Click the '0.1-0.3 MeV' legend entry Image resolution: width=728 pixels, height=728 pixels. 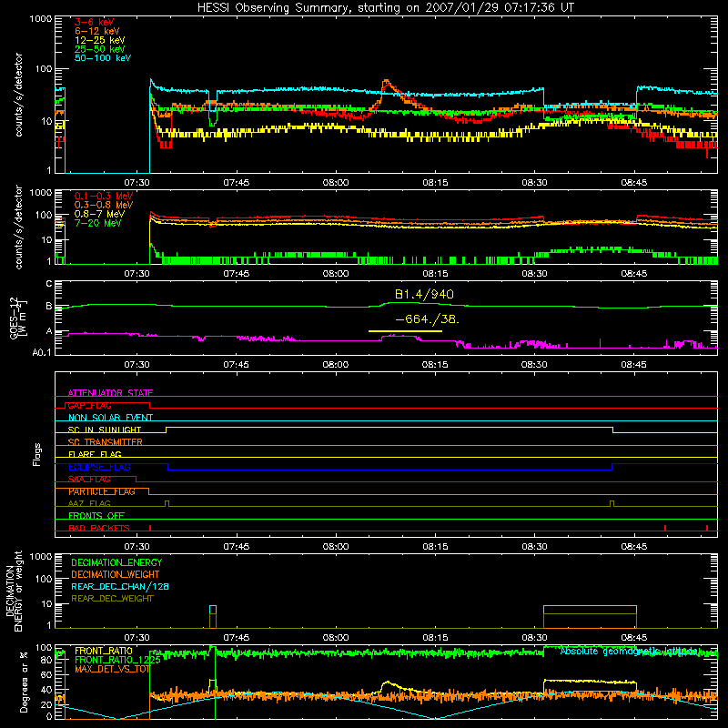pyautogui.click(x=104, y=196)
